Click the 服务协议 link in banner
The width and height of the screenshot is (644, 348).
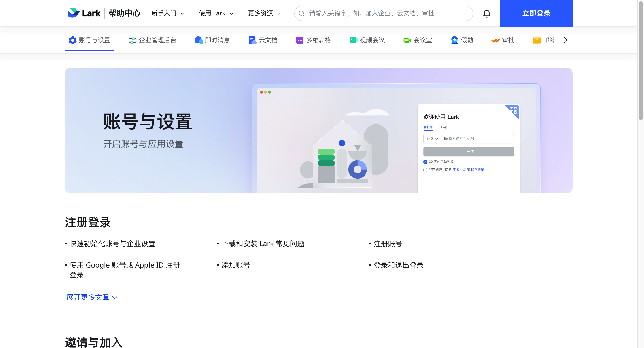[x=459, y=170]
